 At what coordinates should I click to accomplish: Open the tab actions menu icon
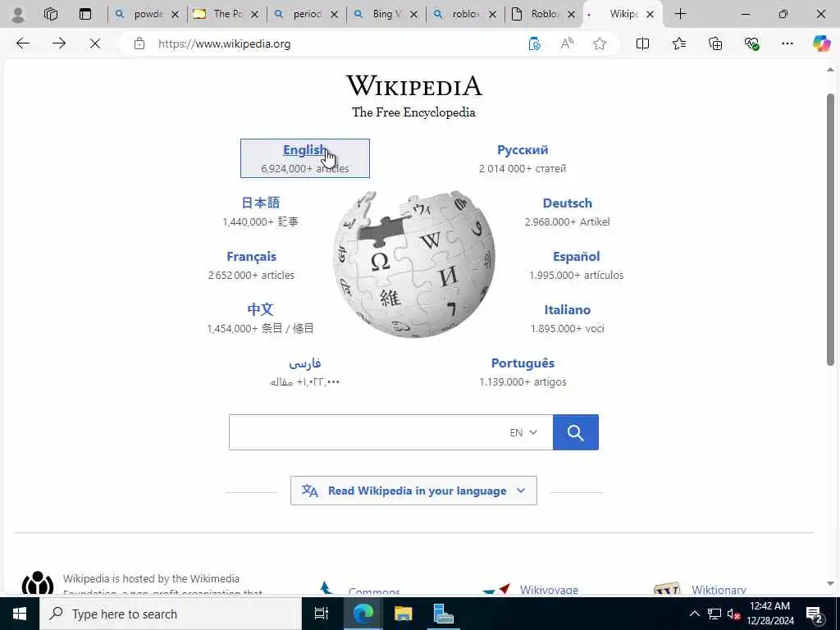point(85,14)
